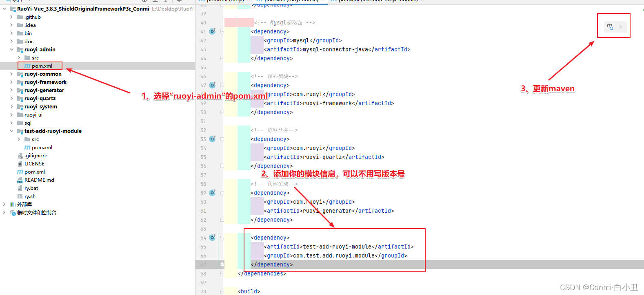Select the LICENSE file
This screenshot has height=295, width=644.
point(34,163)
